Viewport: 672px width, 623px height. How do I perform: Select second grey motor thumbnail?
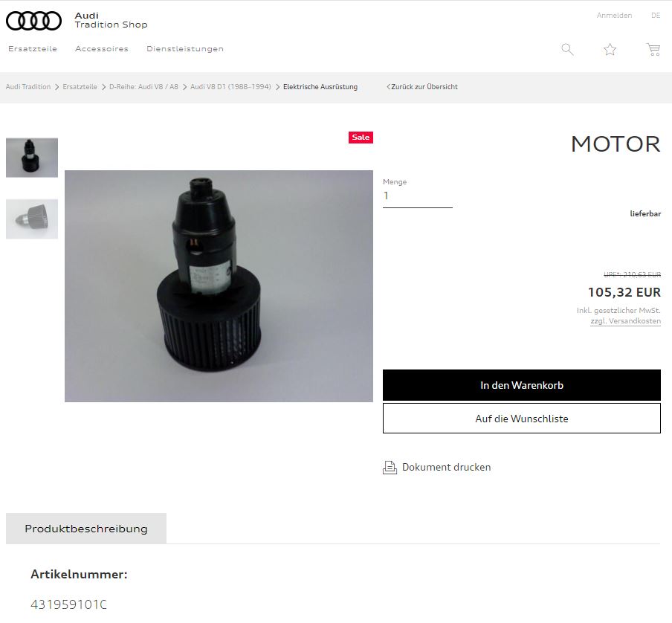[x=32, y=219]
